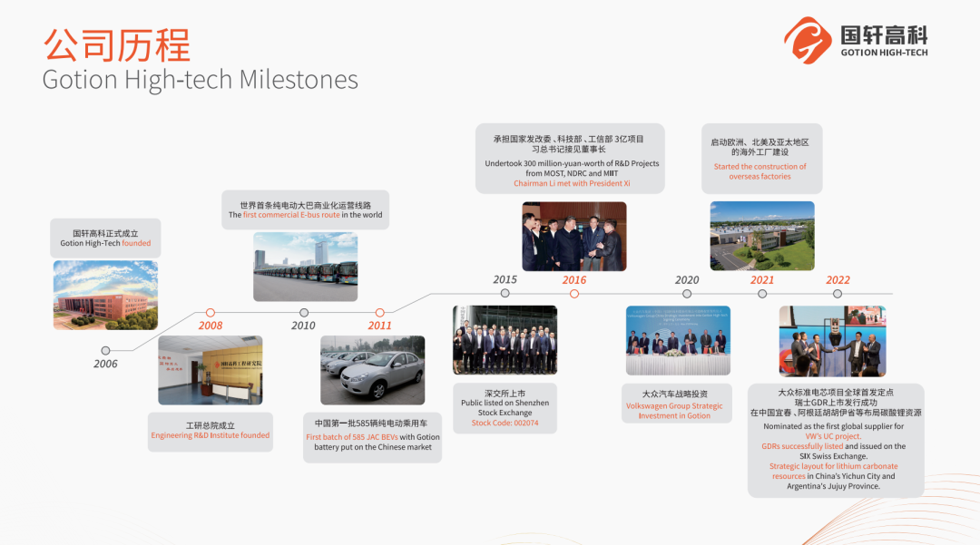
Task: Select the 2016 timeline marker circle
Action: click(x=574, y=294)
